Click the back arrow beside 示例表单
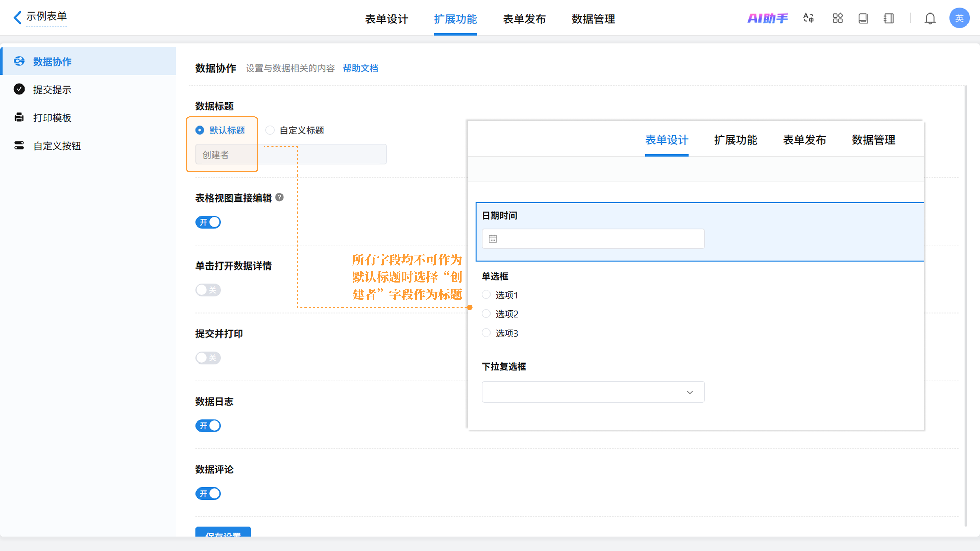 tap(17, 18)
